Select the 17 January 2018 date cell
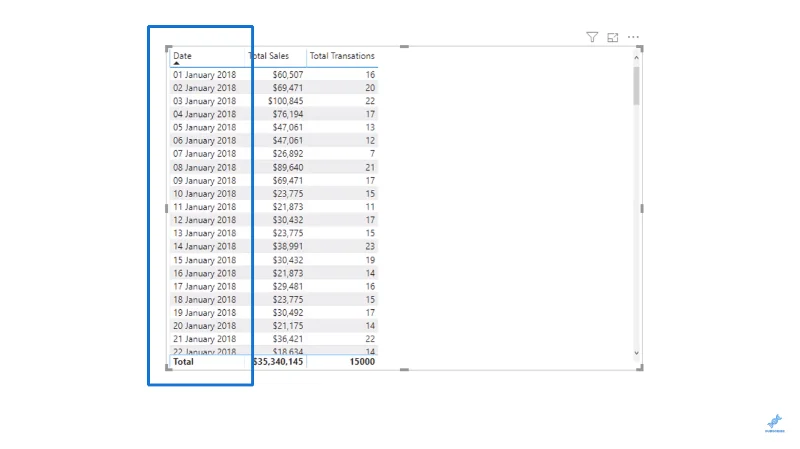Viewport: 800px width, 449px height. click(205, 286)
